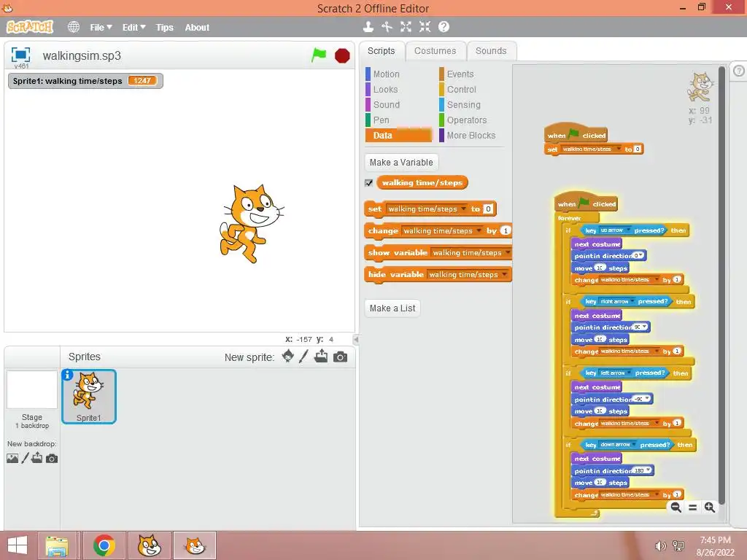The image size is (747, 560).
Task: Select the Delete scissors tool
Action: [x=387, y=27]
